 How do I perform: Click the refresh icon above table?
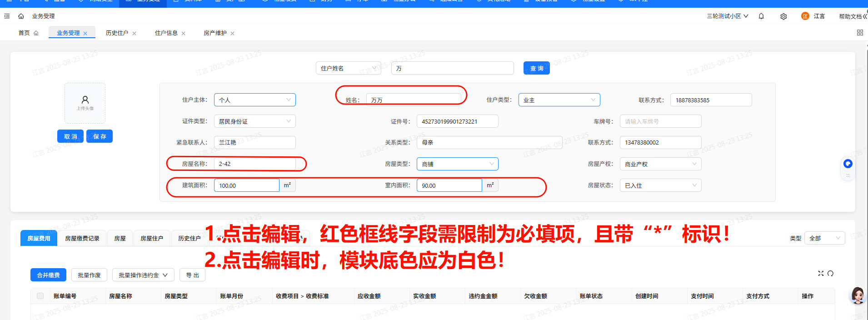(x=830, y=273)
